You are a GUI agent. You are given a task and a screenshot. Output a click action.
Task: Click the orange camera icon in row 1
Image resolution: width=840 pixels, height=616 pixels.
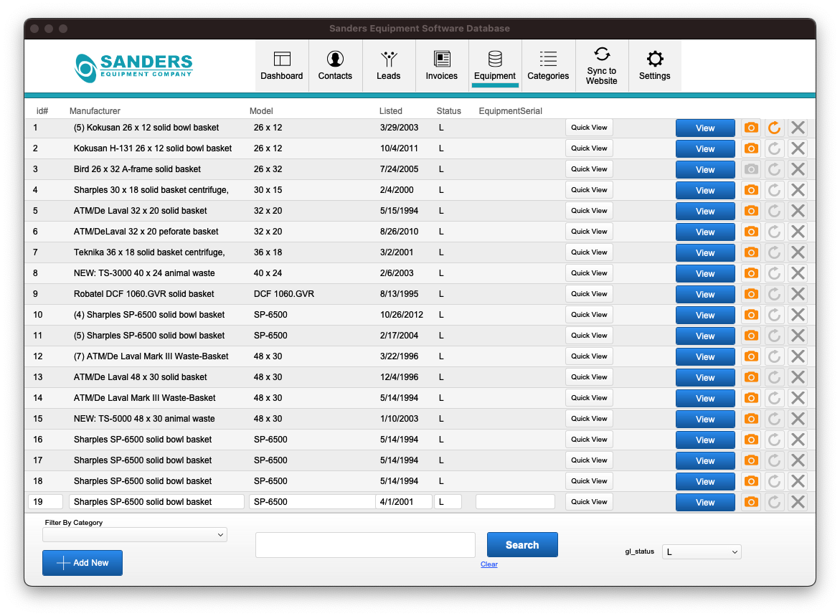coord(751,128)
